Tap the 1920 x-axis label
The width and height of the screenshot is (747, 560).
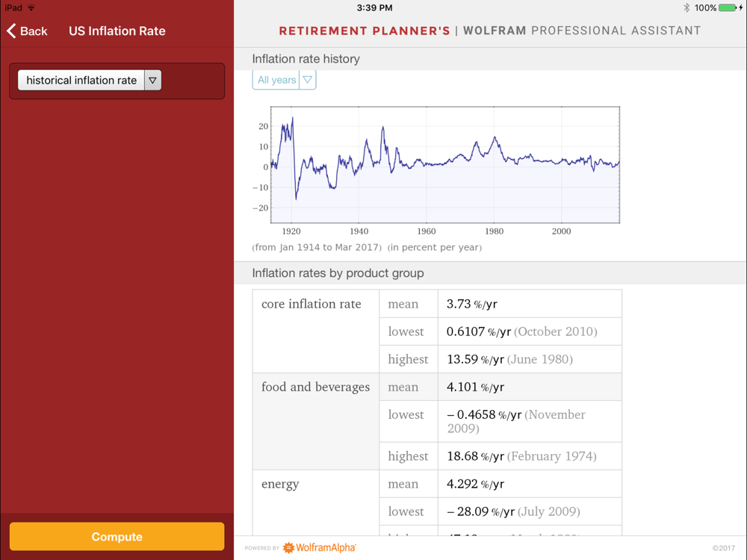click(291, 231)
